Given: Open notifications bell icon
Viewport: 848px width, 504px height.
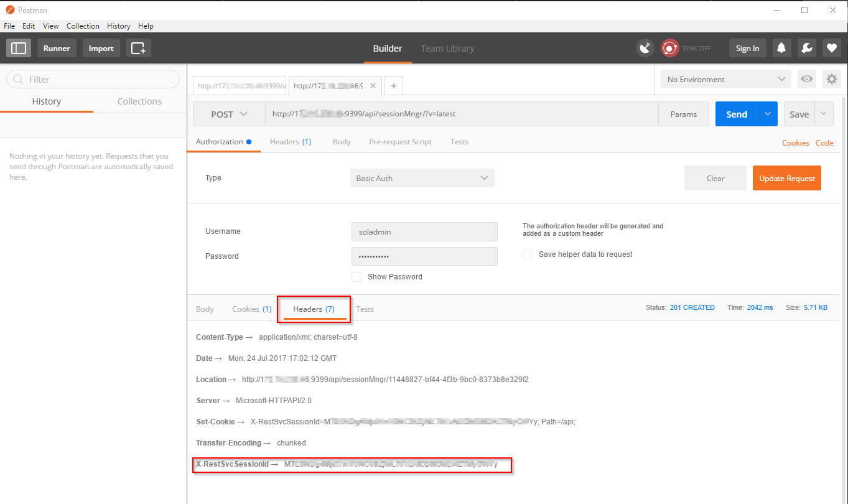Looking at the screenshot, I should [x=781, y=48].
